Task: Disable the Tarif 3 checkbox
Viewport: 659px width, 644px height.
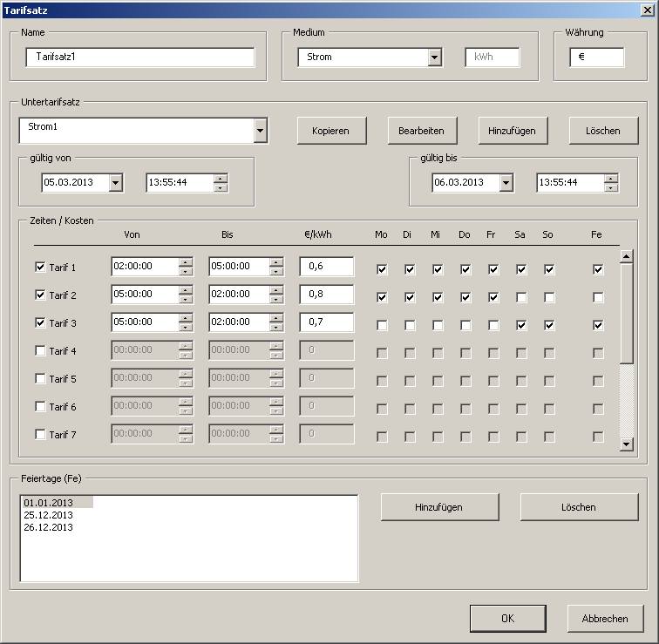Action: pyautogui.click(x=40, y=323)
